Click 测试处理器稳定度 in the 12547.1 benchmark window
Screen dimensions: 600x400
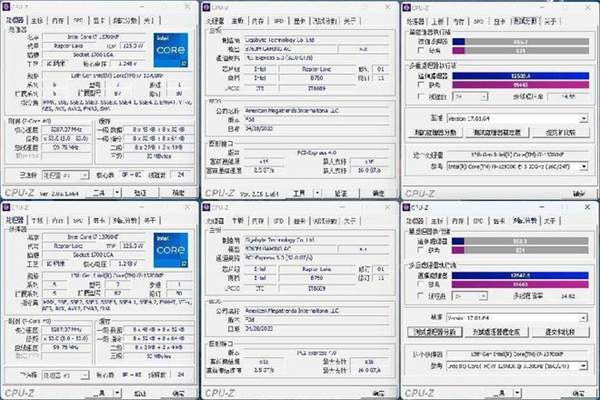point(497,332)
